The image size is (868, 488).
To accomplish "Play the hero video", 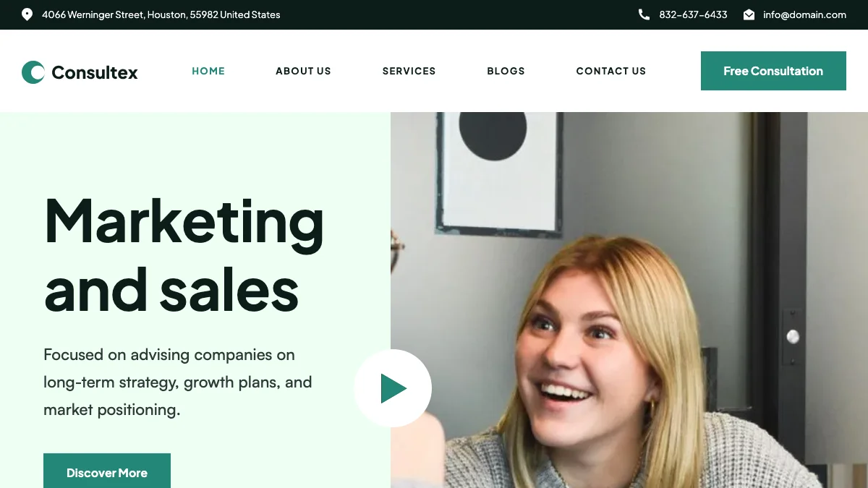I will (x=393, y=388).
